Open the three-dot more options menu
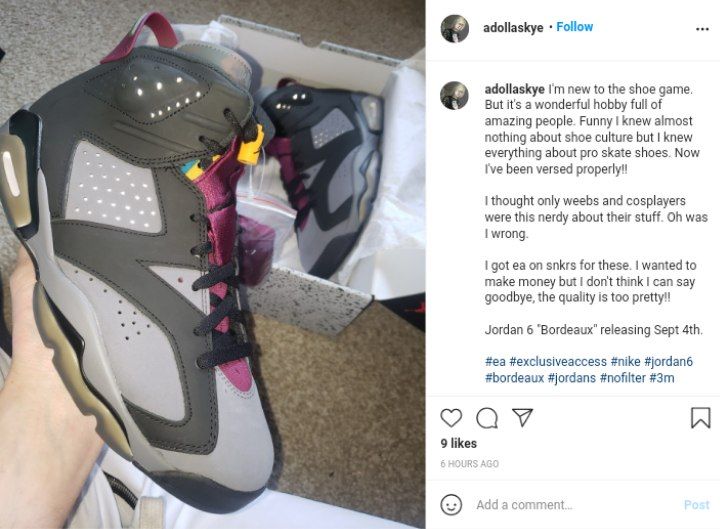 [x=702, y=29]
